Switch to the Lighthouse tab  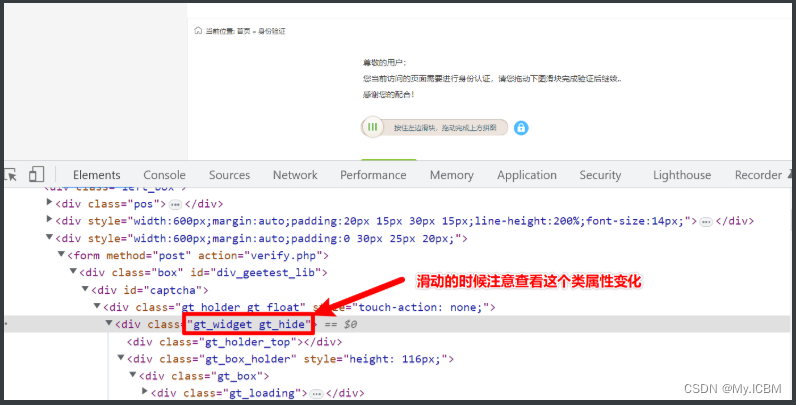coord(682,175)
